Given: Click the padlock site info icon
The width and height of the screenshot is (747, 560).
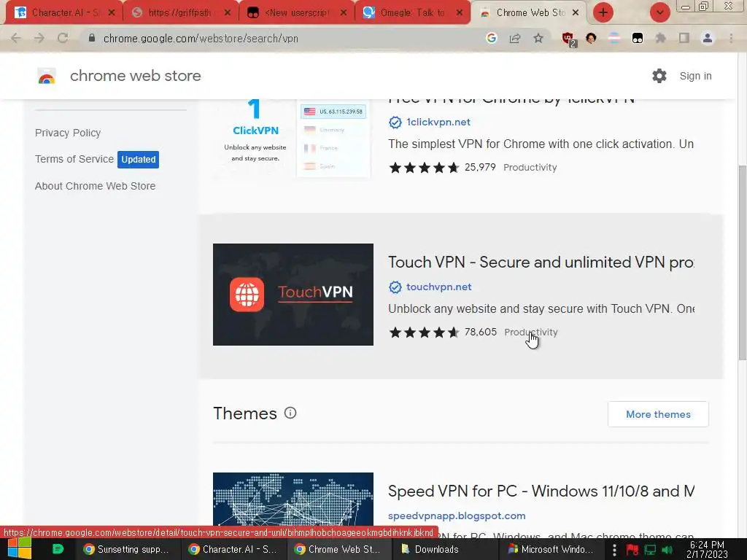Looking at the screenshot, I should (92, 38).
